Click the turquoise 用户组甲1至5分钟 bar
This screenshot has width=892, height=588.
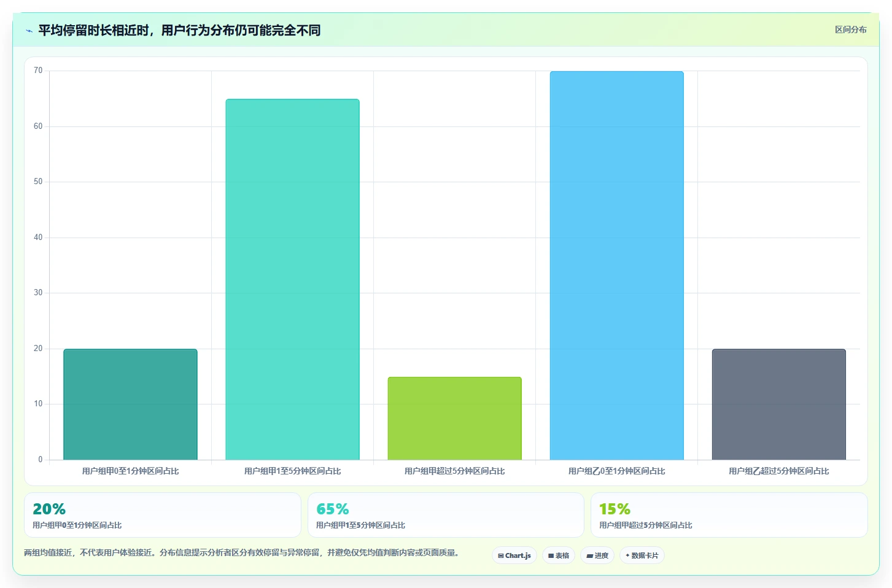point(292,279)
